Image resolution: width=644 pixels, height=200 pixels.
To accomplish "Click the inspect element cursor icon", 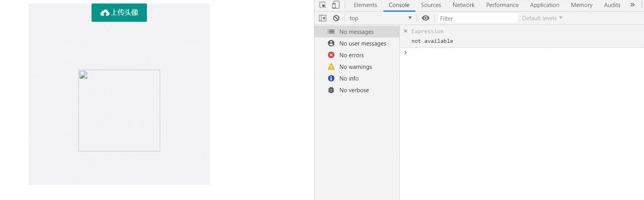I will pos(323,5).
